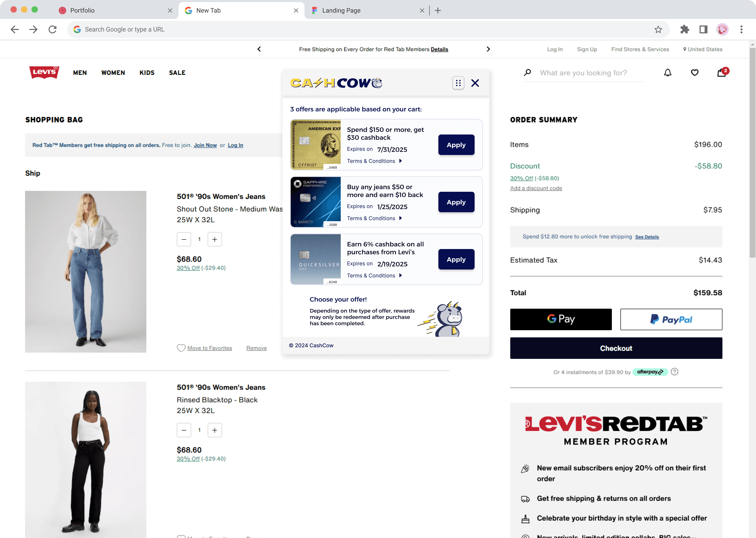
Task: Click the United States location pin
Action: click(x=685, y=49)
